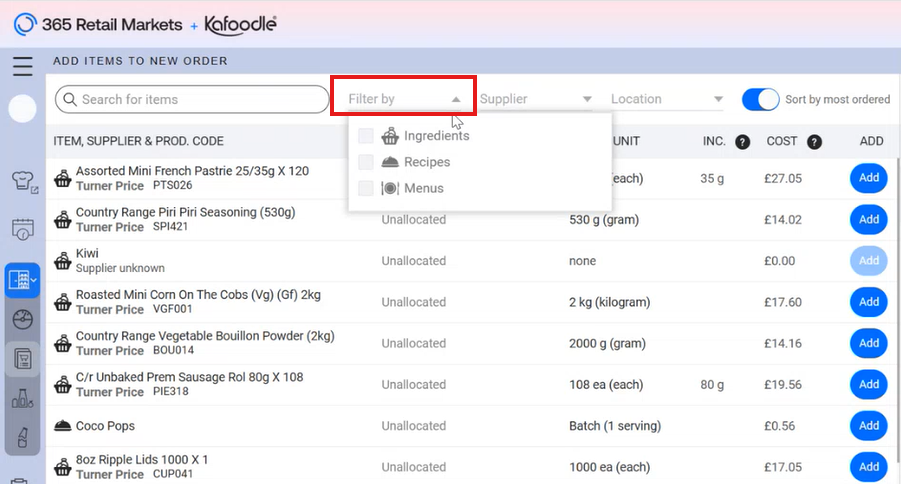This screenshot has height=484, width=901.
Task: Click Unallocated in the Kiwi row
Action: coord(414,261)
